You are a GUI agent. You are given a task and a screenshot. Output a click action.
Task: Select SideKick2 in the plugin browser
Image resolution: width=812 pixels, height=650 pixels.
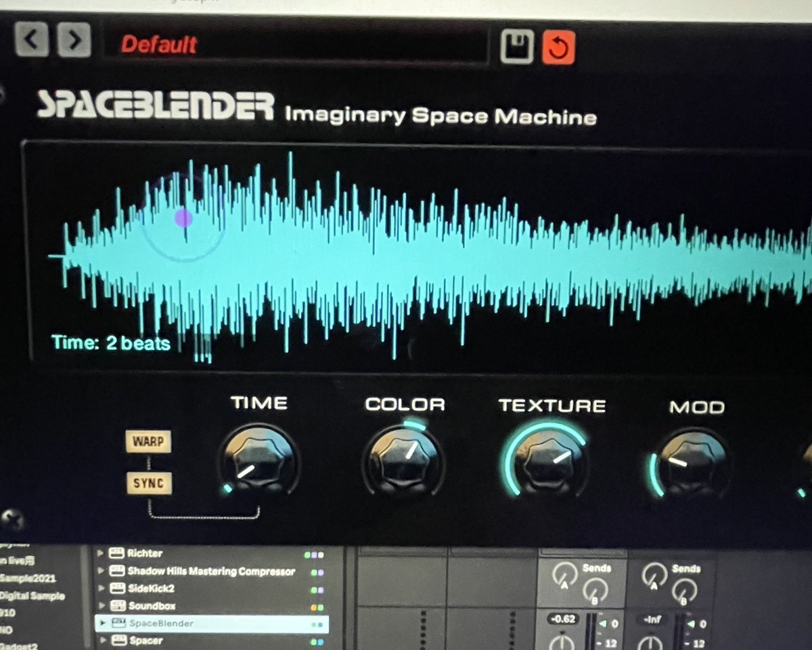[153, 589]
